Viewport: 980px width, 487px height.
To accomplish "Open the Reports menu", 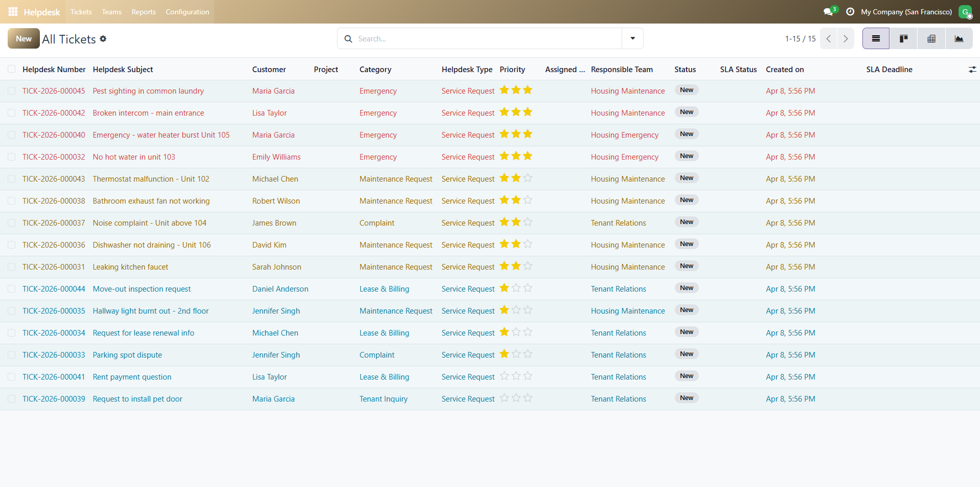I will click(143, 12).
